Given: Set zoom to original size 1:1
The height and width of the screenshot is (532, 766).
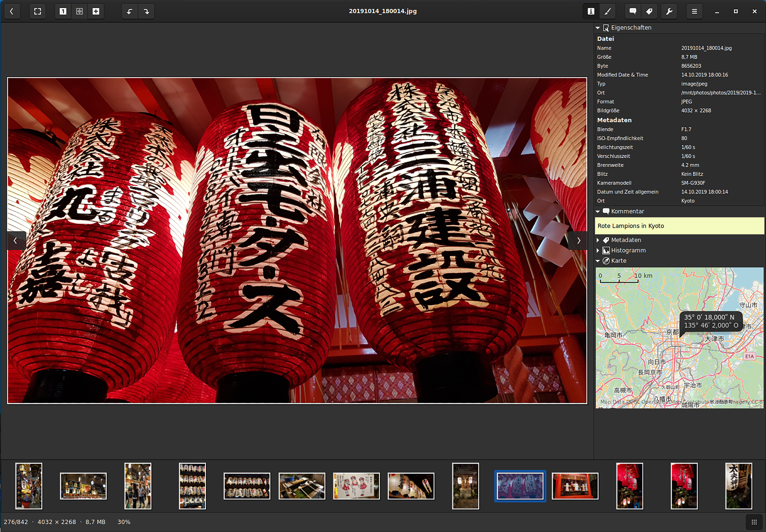Looking at the screenshot, I should pos(63,11).
